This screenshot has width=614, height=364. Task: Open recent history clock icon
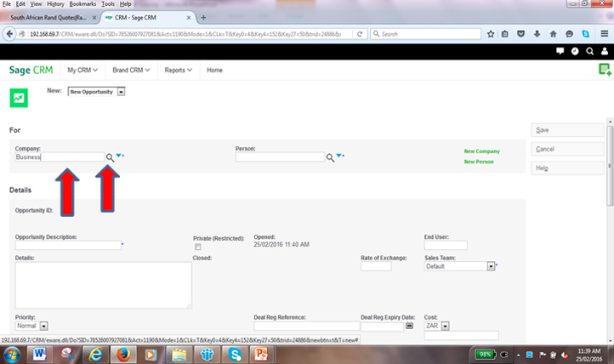(575, 51)
